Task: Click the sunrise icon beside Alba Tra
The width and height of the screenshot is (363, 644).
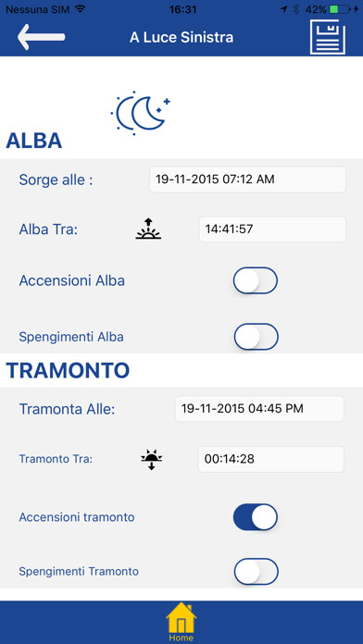Action: pyautogui.click(x=148, y=229)
